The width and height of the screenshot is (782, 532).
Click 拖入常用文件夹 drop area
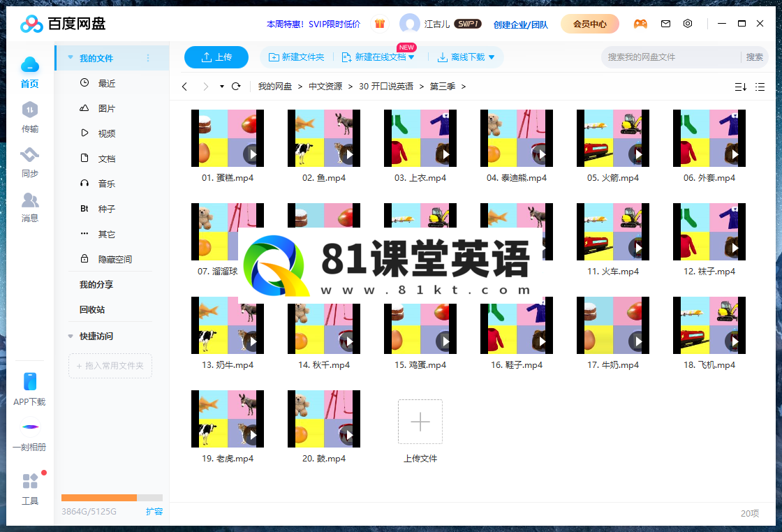(x=110, y=365)
